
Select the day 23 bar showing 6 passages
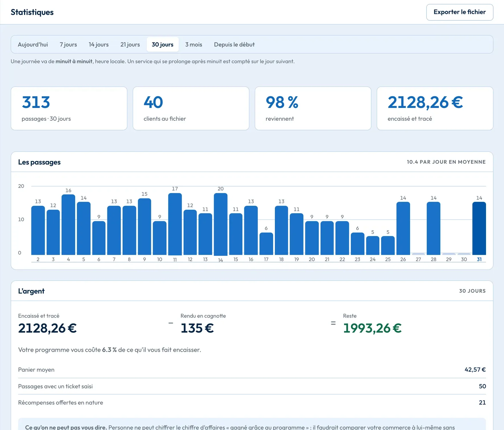click(357, 244)
